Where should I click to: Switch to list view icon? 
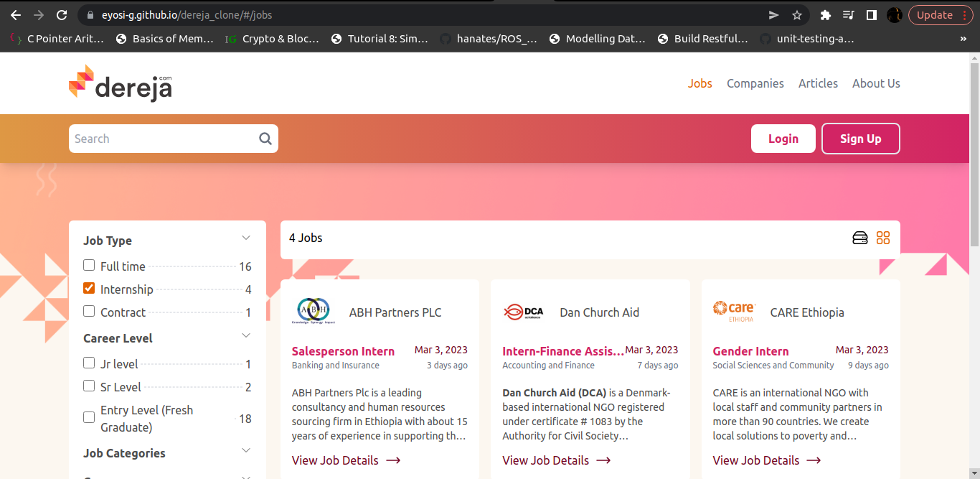(x=859, y=238)
